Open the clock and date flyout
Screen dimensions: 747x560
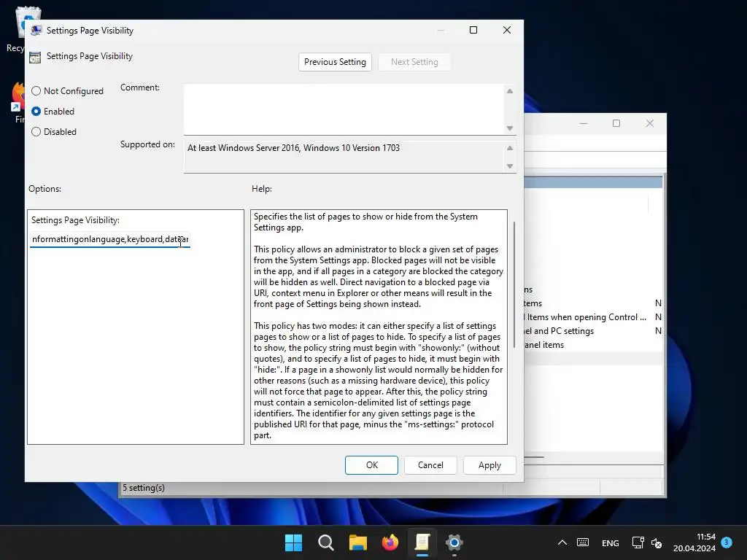(x=694, y=542)
